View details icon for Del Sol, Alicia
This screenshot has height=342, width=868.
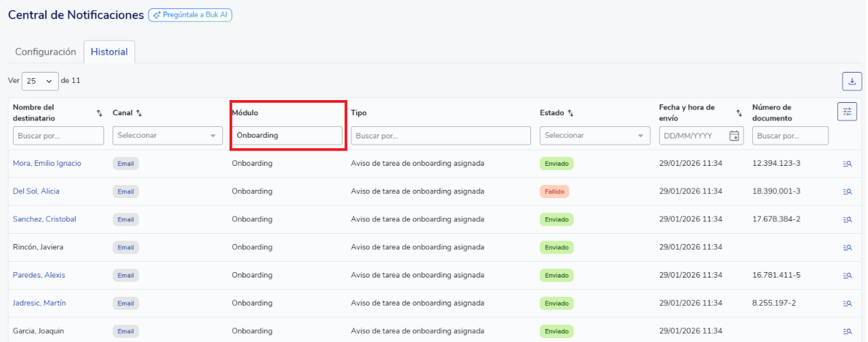pos(847,192)
